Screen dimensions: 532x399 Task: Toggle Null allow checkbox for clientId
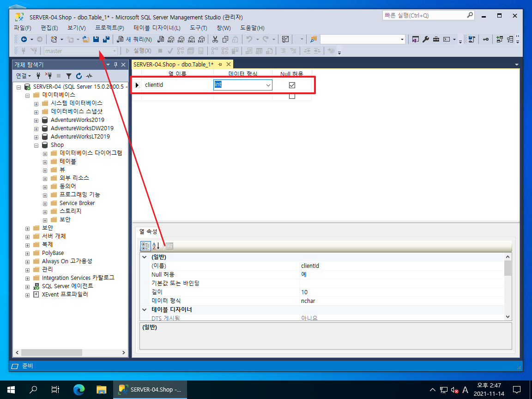(292, 85)
